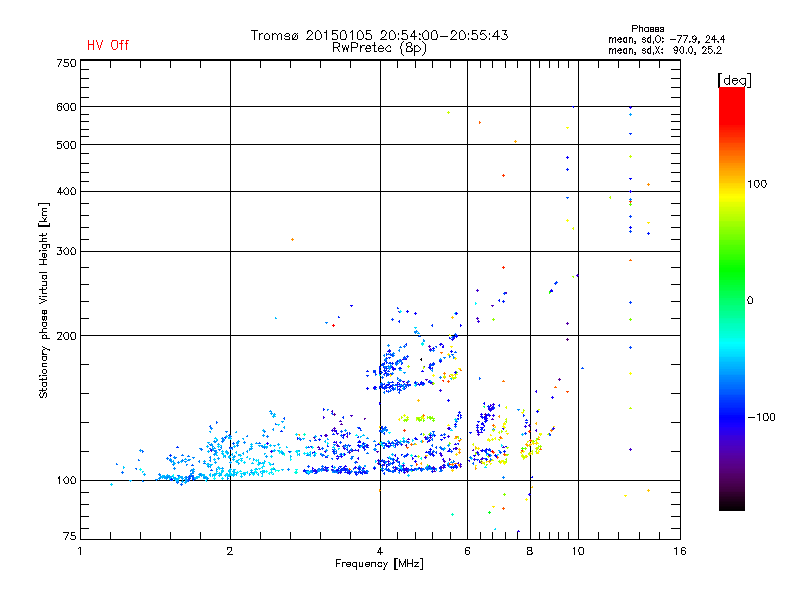
Task: Click the 'mean, sd,X: 90.0, 25.2' line
Action: (x=665, y=50)
